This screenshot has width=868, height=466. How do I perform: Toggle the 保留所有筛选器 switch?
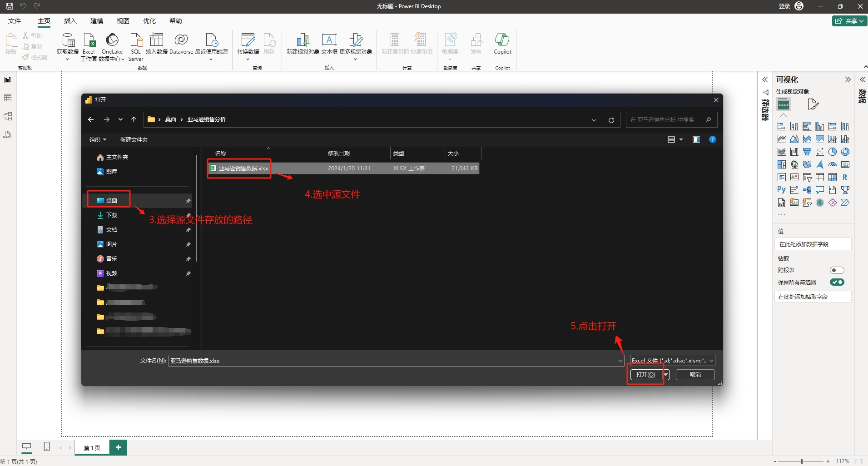tap(837, 282)
